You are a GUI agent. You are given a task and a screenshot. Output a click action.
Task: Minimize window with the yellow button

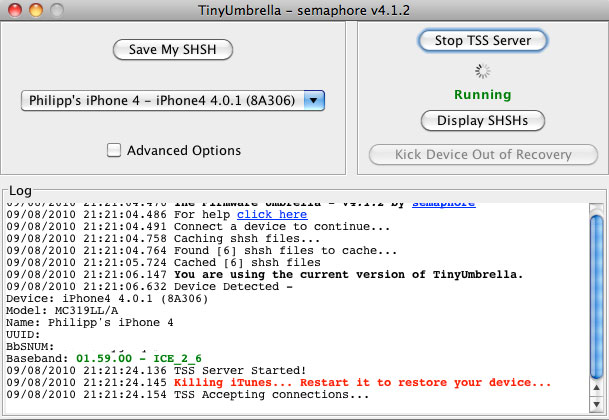[36, 10]
